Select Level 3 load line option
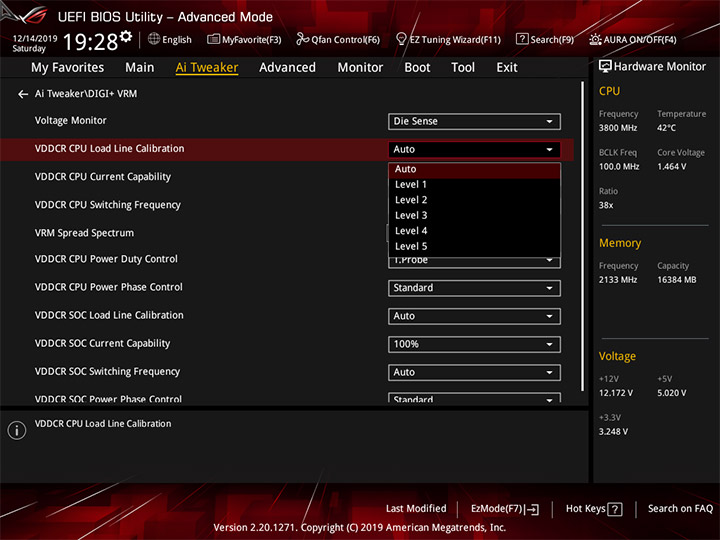 point(474,215)
